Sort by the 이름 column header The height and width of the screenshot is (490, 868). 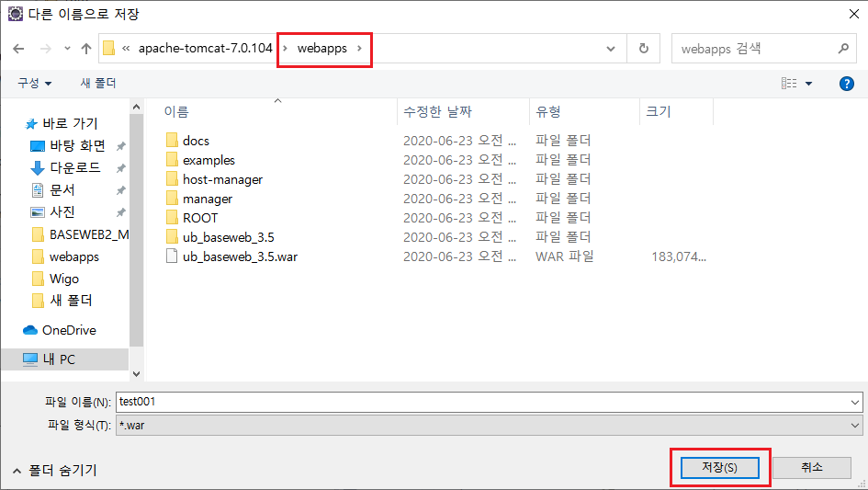(176, 112)
